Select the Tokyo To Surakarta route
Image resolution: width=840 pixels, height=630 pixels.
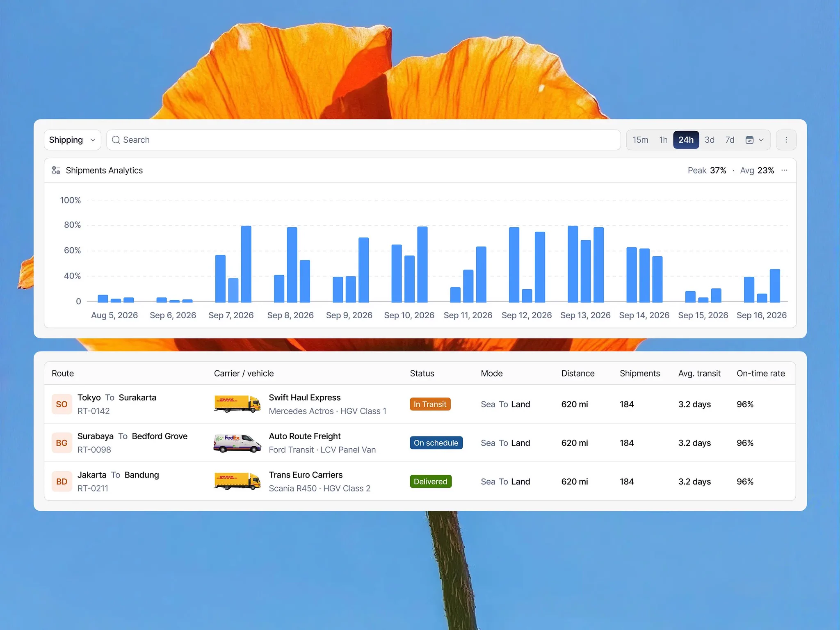pyautogui.click(x=117, y=397)
